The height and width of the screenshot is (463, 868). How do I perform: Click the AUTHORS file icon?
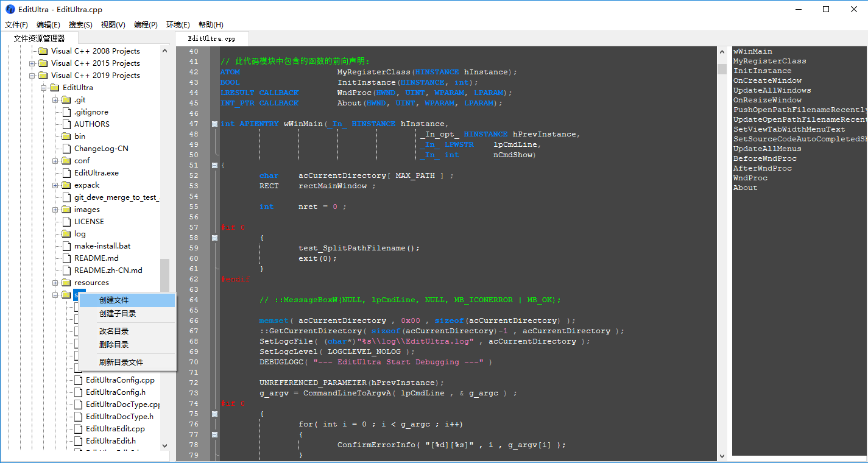(66, 124)
